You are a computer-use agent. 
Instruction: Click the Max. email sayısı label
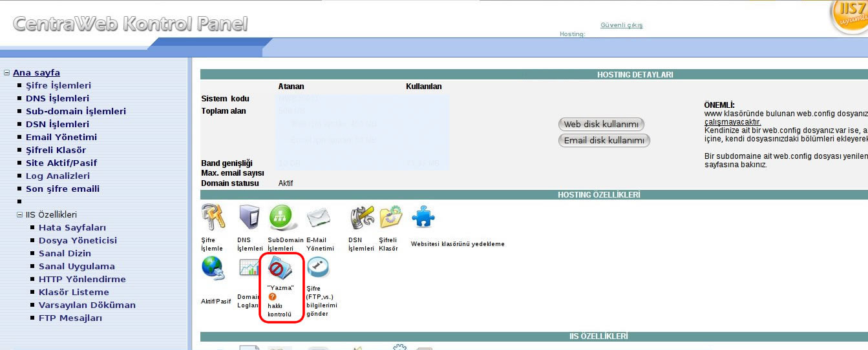tap(232, 173)
